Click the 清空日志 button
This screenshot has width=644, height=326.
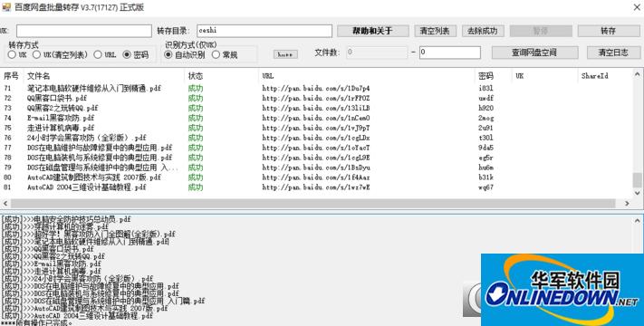pyautogui.click(x=613, y=53)
